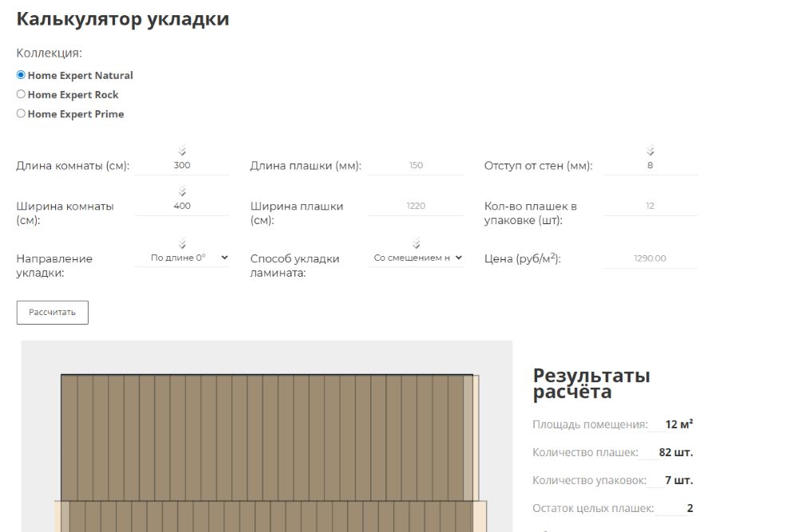Click the stepper arrows above room length
This screenshot has width=798, height=532.
[x=183, y=148]
